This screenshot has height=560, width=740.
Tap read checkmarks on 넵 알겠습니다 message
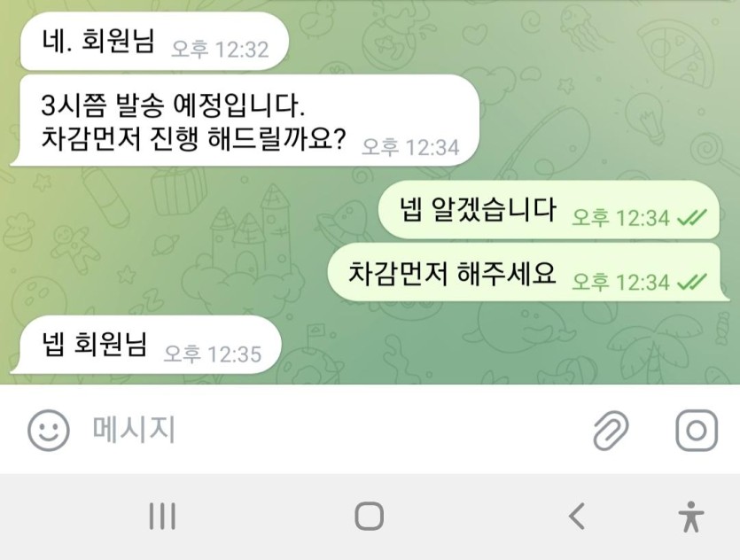[x=692, y=218]
